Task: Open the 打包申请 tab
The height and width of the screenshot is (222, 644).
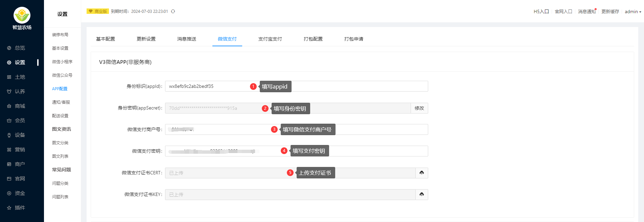Action: click(x=354, y=39)
